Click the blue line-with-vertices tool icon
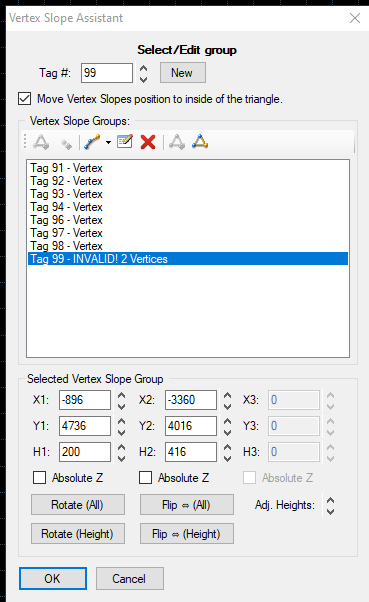 [x=92, y=142]
